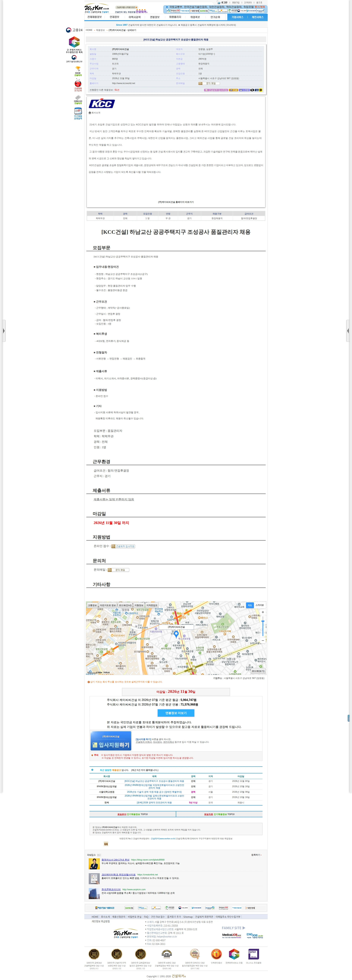Open the 과학기술정보통신부 sidebar icon

74,59
